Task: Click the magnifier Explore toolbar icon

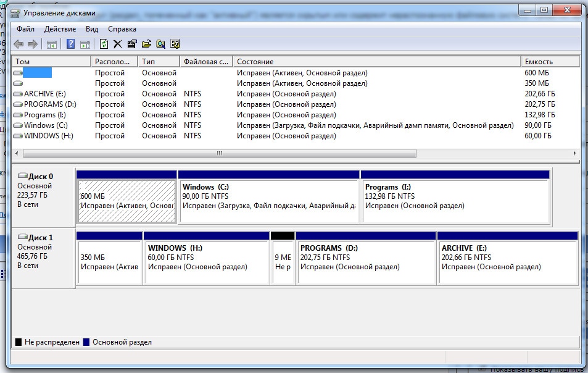Action: [x=160, y=44]
